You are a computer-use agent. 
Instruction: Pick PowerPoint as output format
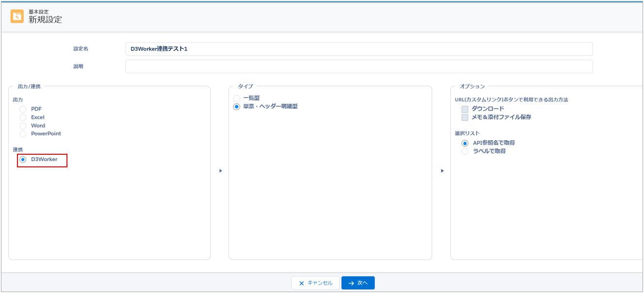coord(23,134)
